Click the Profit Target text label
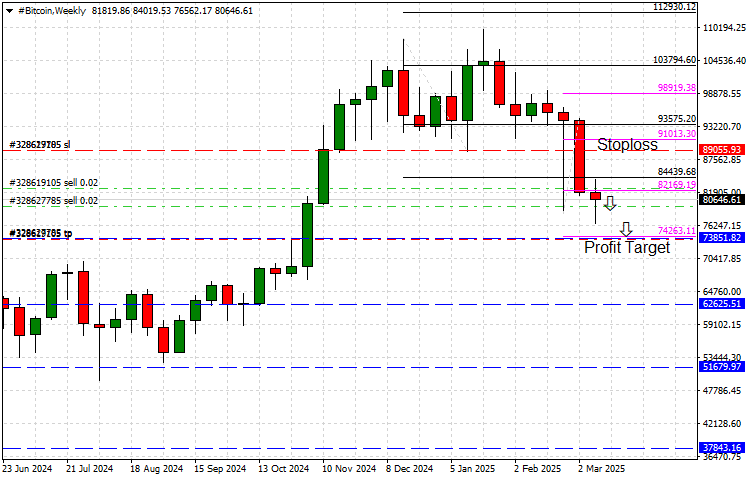This screenshot has height=480, width=748. coord(627,247)
